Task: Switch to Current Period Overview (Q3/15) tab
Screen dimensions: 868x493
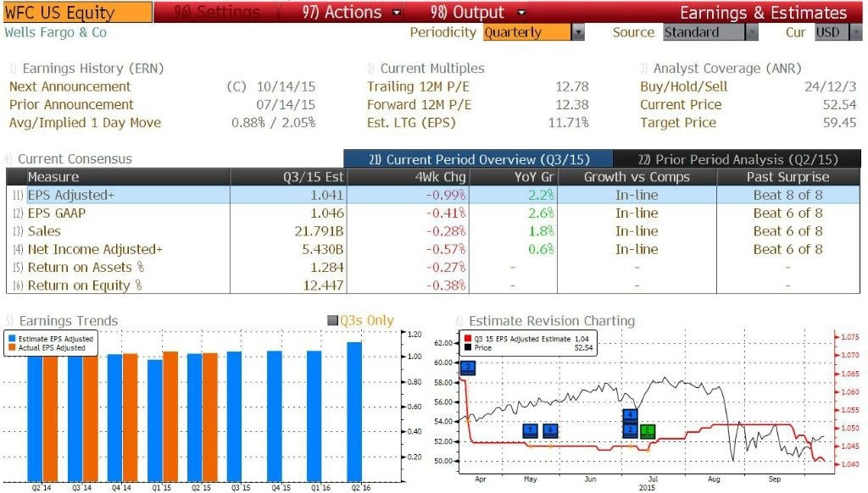Action: 479,159
